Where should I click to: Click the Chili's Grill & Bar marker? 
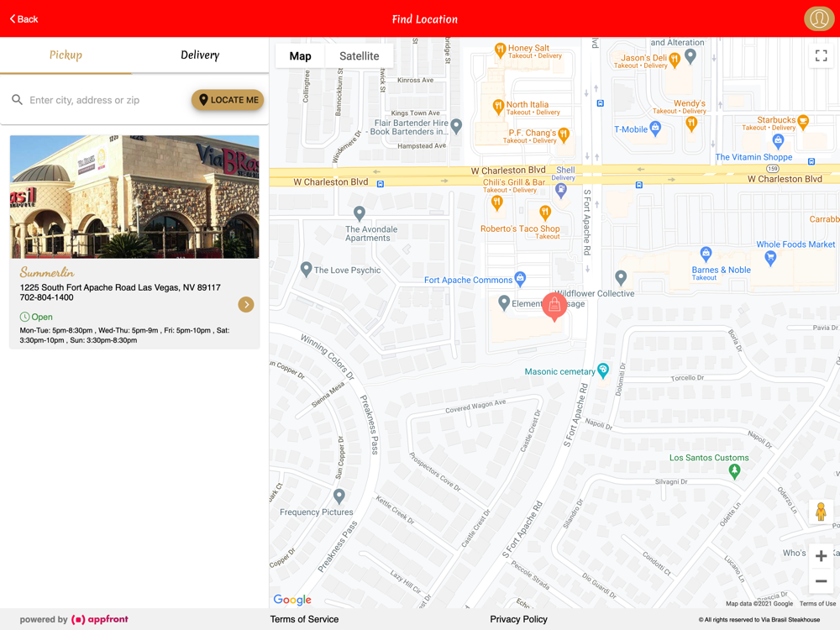[x=497, y=203]
